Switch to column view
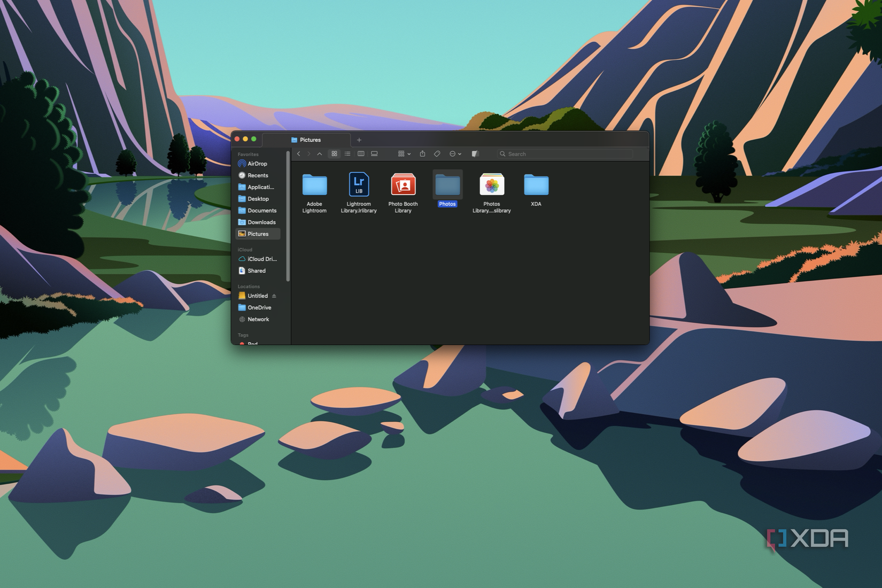882x588 pixels. [361, 153]
